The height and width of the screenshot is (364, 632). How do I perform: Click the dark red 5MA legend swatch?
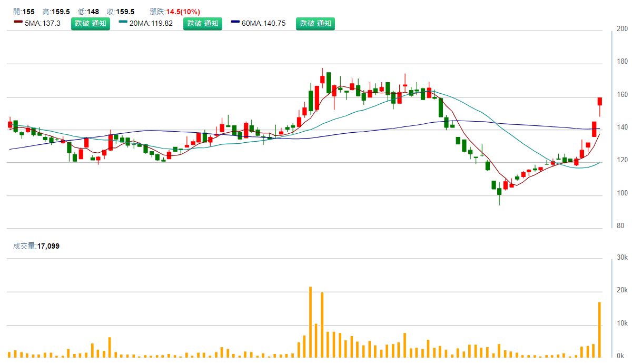coord(18,22)
